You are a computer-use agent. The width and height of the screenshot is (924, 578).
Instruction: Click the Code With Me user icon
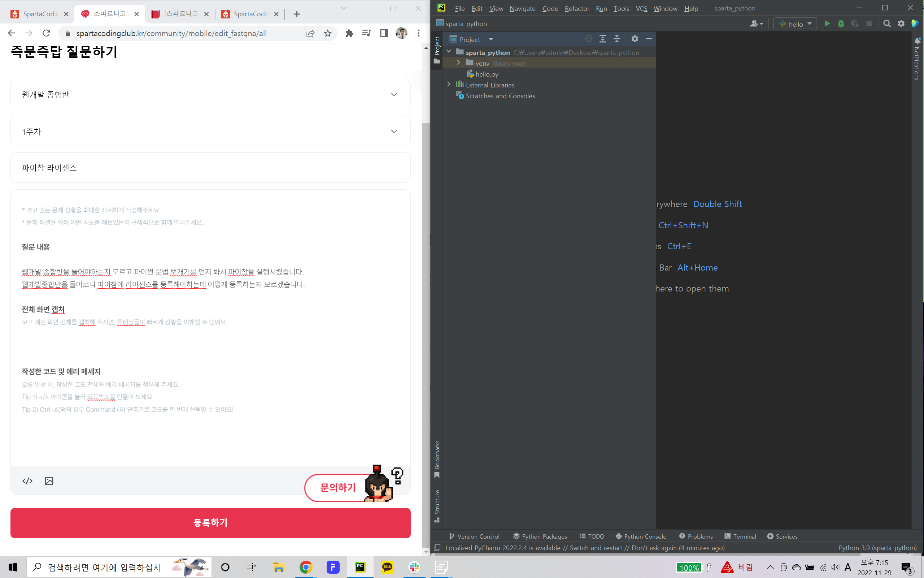(756, 24)
